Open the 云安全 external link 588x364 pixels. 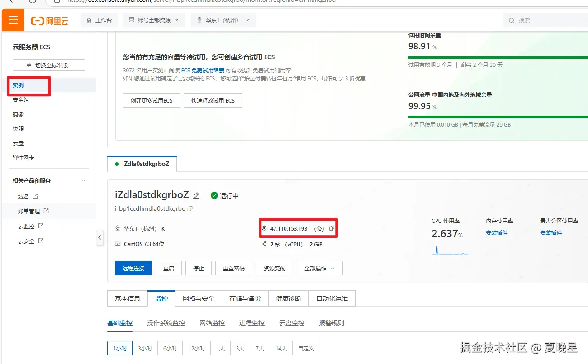click(x=31, y=241)
